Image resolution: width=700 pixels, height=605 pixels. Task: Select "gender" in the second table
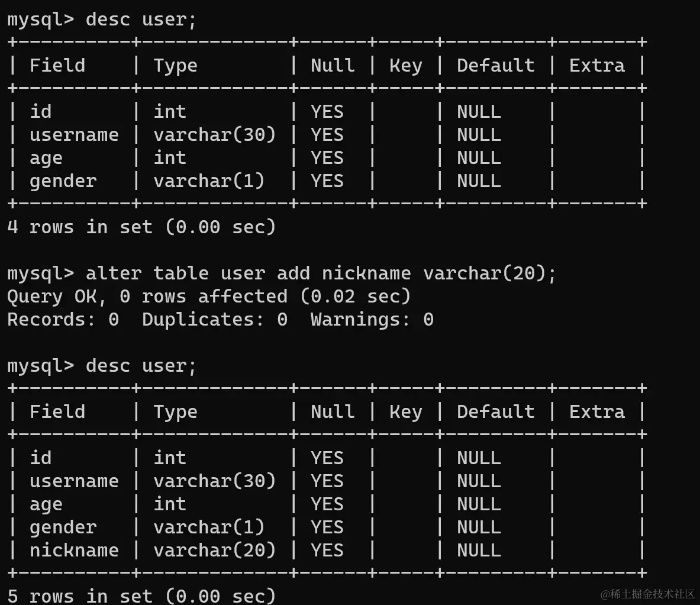[x=63, y=527]
